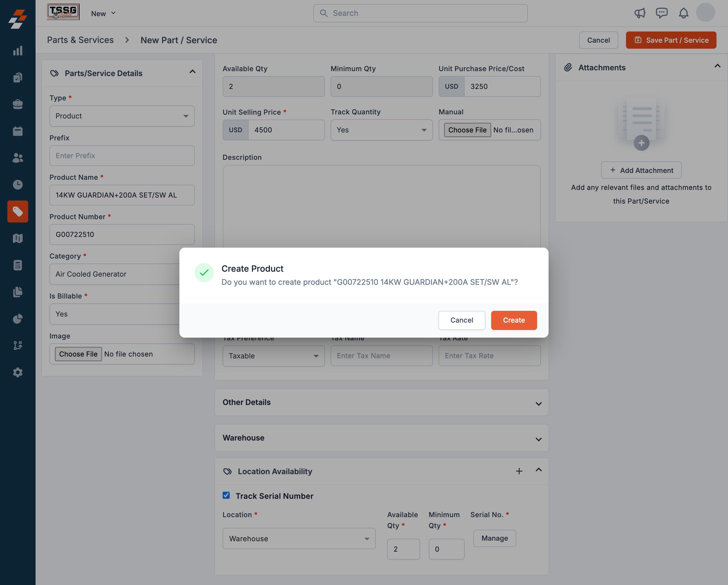728x585 pixels.
Task: Open the New menu in header
Action: [103, 13]
